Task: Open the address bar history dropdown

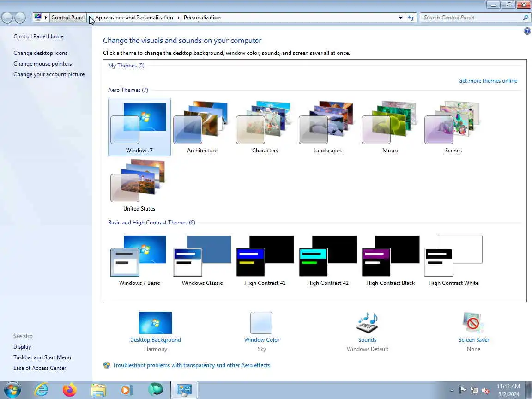Action: pyautogui.click(x=400, y=18)
